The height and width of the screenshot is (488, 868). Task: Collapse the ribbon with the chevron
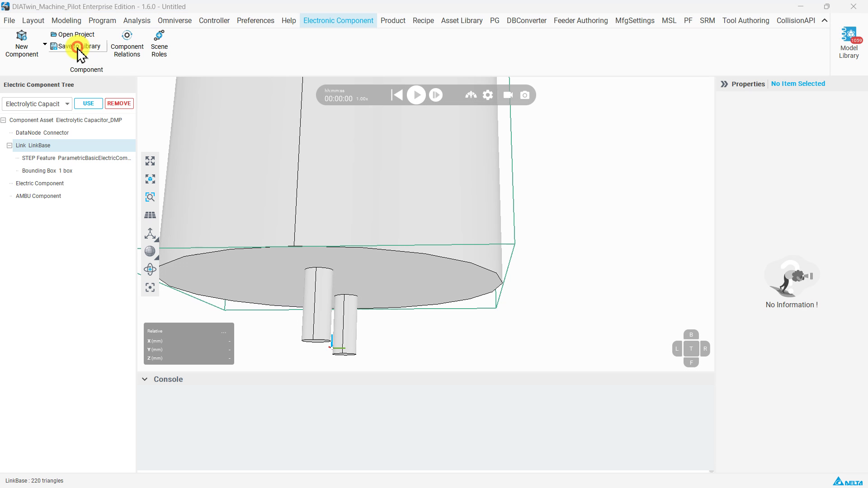click(x=825, y=20)
